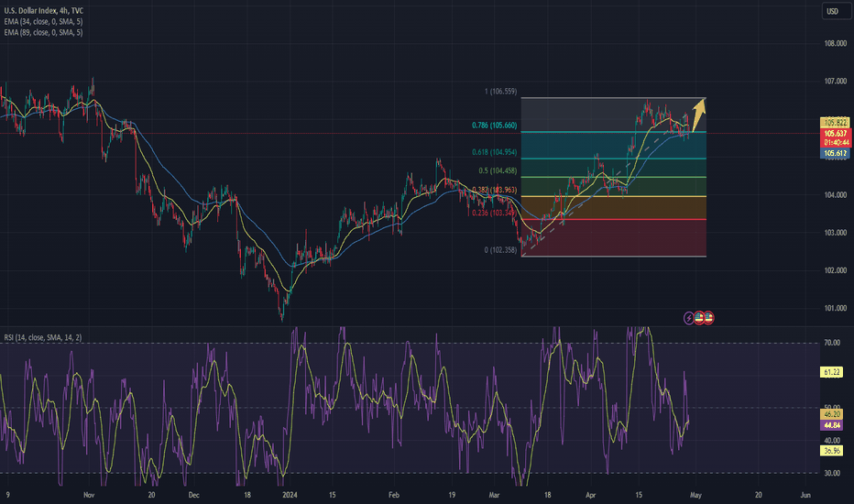
Task: Click the 36.96 RSI value label
Action: (832, 451)
